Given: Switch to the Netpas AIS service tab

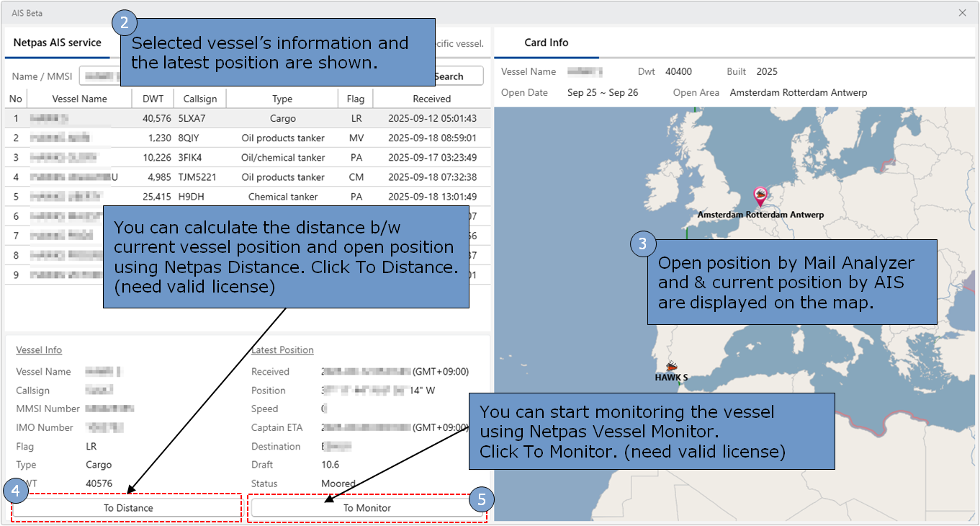Looking at the screenshot, I should tap(58, 43).
